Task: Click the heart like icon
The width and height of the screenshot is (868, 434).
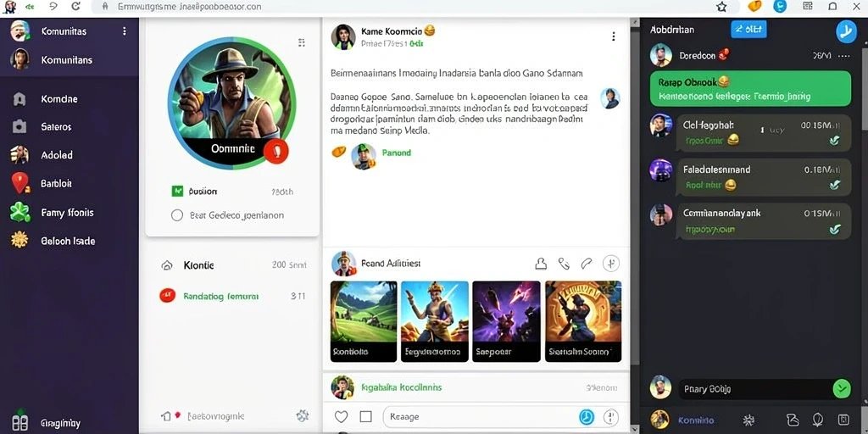Action: click(x=342, y=417)
